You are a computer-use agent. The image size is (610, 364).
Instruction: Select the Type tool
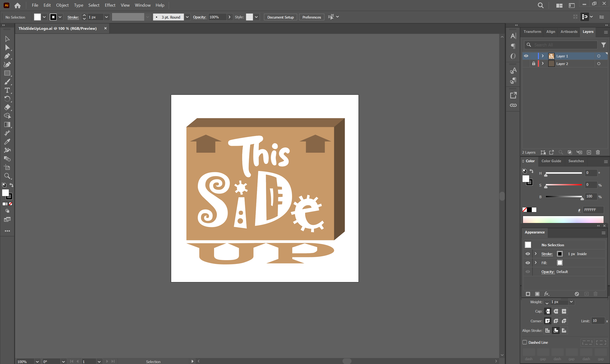[x=7, y=91]
